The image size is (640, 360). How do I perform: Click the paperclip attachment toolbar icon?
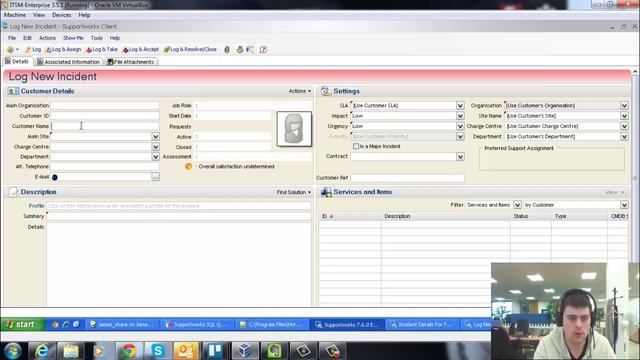pyautogui.click(x=227, y=49)
